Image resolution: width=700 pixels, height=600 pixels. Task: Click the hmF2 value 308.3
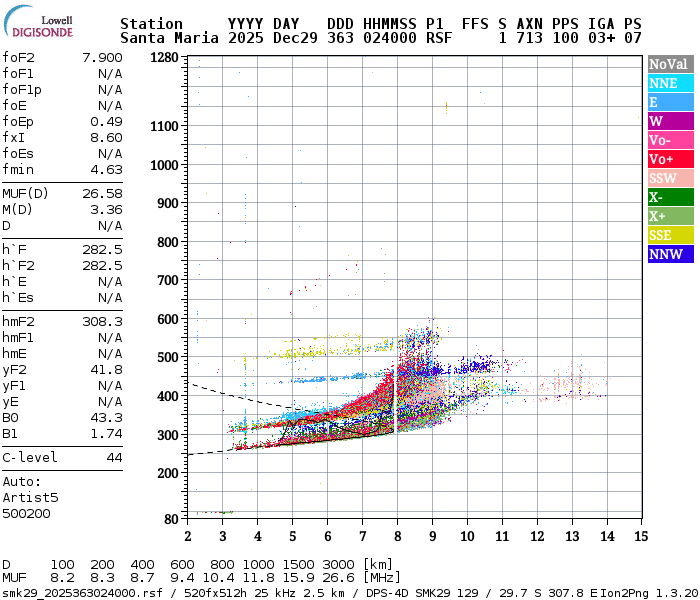point(102,321)
